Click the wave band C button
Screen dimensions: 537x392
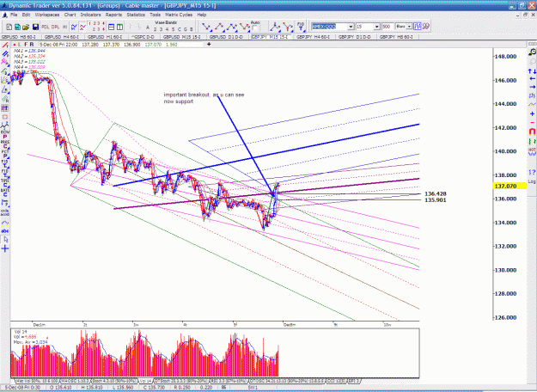179,29
